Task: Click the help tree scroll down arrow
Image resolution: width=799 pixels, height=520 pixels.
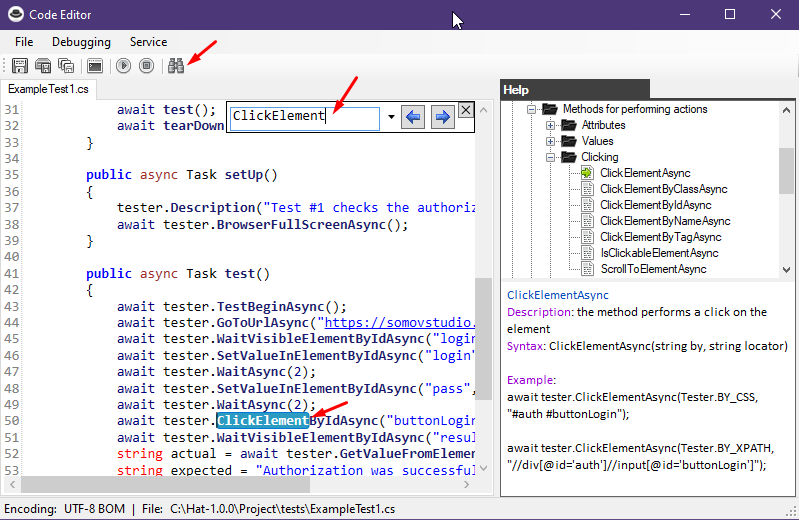Action: 786,270
